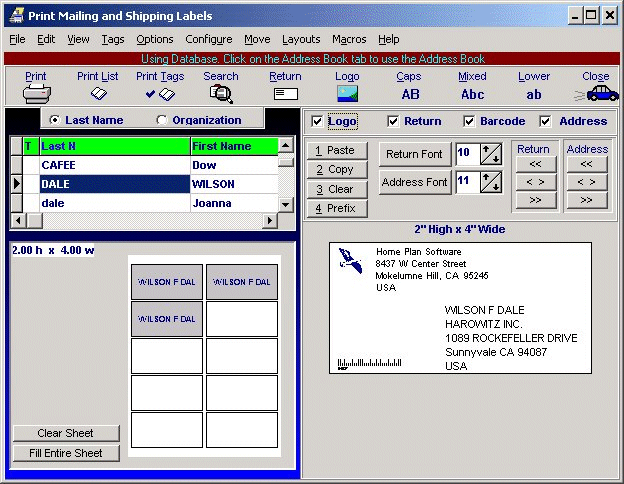Click the Clear Sheet button
This screenshot has height=484, width=624.
pyautogui.click(x=66, y=433)
